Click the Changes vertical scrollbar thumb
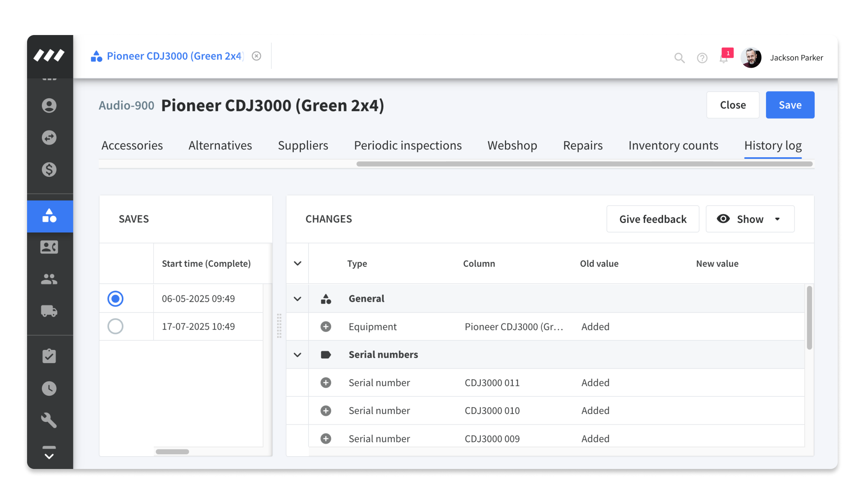 coord(809,317)
